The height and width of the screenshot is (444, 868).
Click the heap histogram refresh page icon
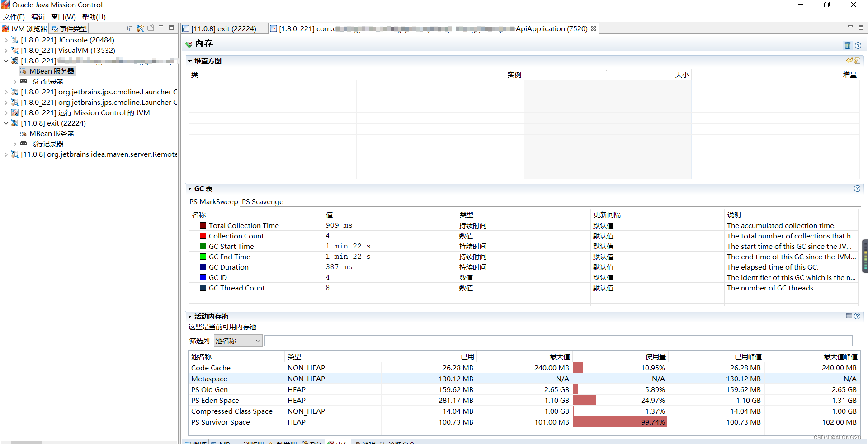pyautogui.click(x=858, y=61)
